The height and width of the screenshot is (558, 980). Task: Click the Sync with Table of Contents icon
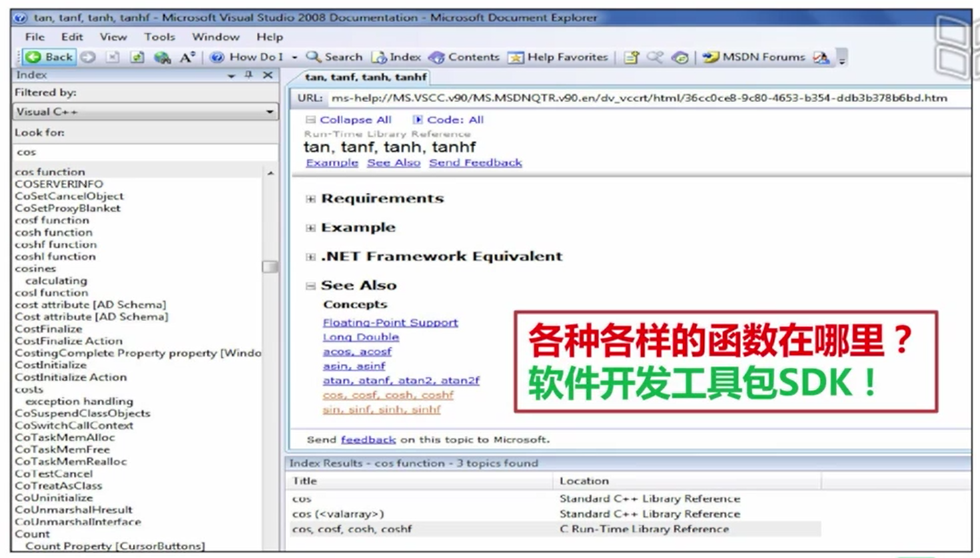click(x=680, y=57)
